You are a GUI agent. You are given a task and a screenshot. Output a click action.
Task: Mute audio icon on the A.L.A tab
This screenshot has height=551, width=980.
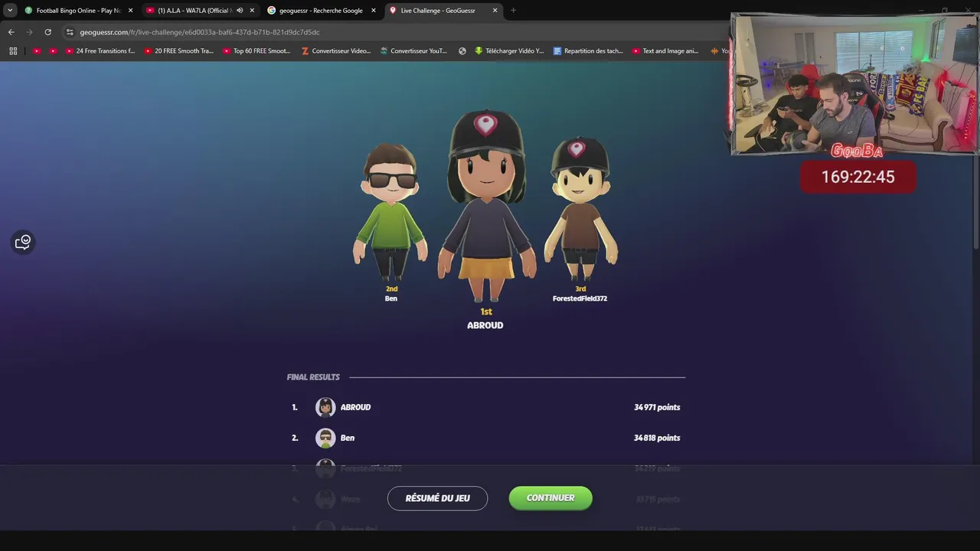tap(240, 11)
